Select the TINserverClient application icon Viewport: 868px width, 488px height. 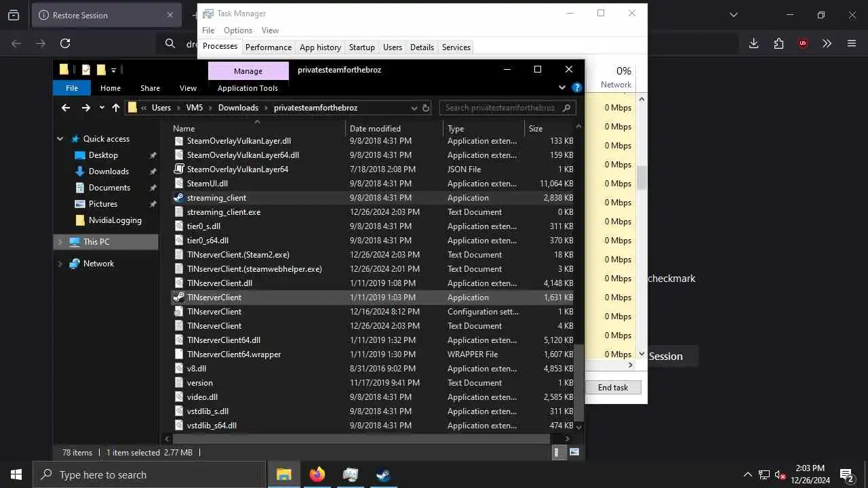[179, 298]
